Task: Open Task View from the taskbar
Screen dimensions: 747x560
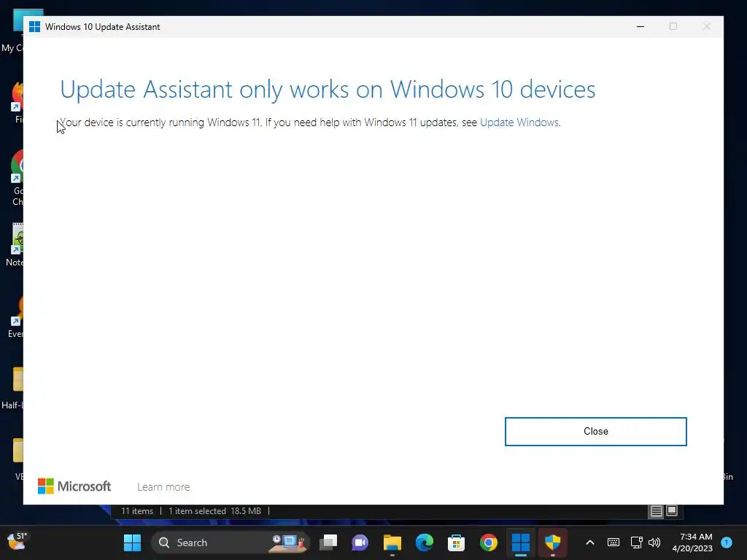Action: 328,542
